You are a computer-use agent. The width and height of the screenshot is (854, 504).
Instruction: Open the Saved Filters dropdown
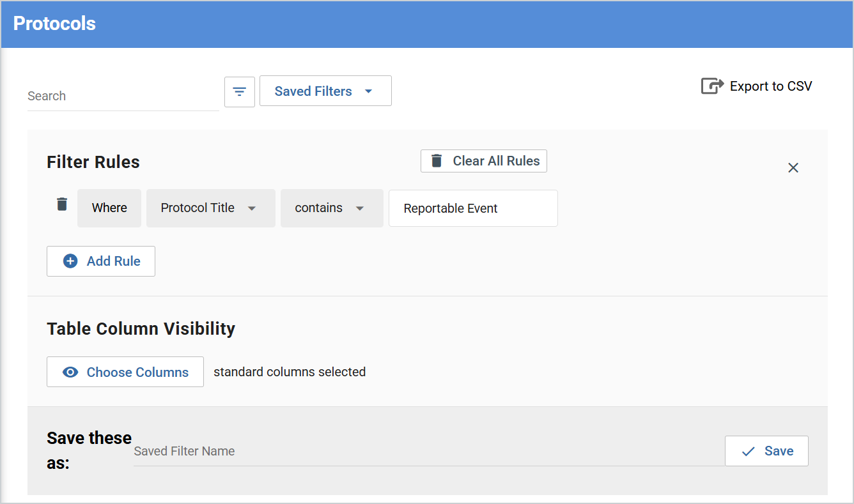click(325, 91)
